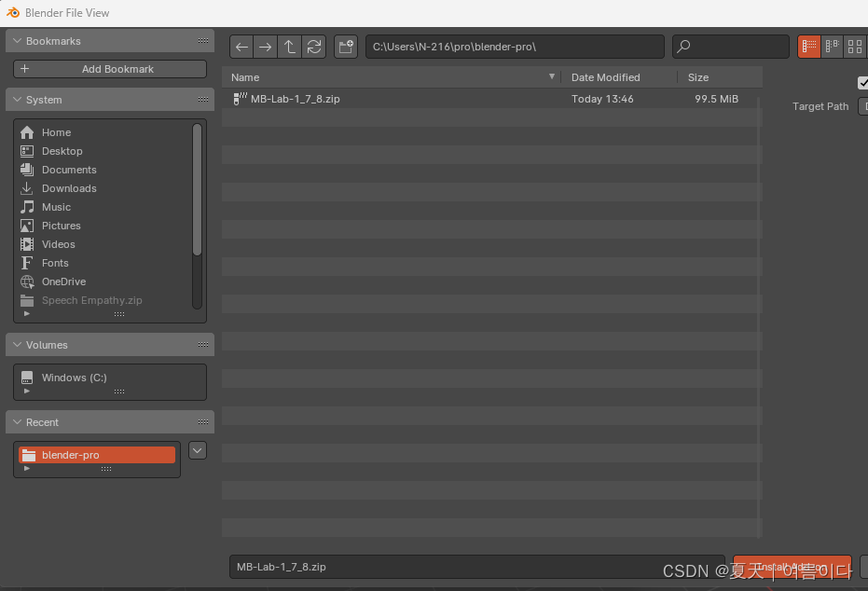Collapse the System panel
This screenshot has height=591, width=868.
17,100
